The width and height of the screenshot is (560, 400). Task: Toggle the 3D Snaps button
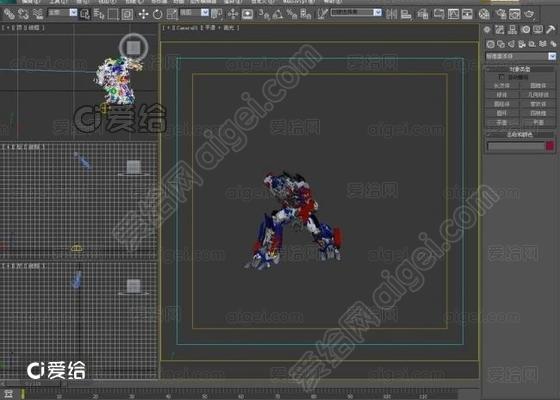pyautogui.click(x=264, y=14)
